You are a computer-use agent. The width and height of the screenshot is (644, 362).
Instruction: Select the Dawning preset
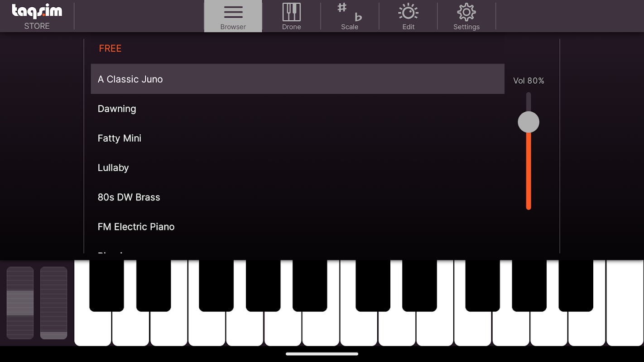coord(298,109)
